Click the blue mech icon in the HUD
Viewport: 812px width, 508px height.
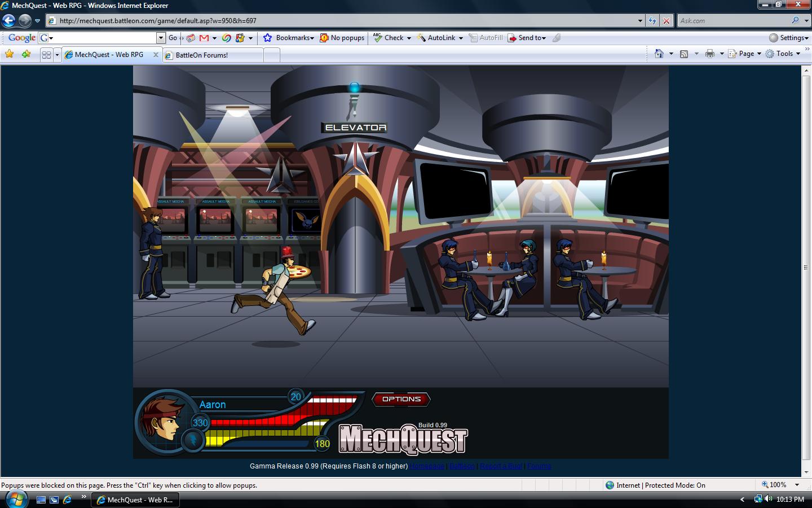(192, 440)
